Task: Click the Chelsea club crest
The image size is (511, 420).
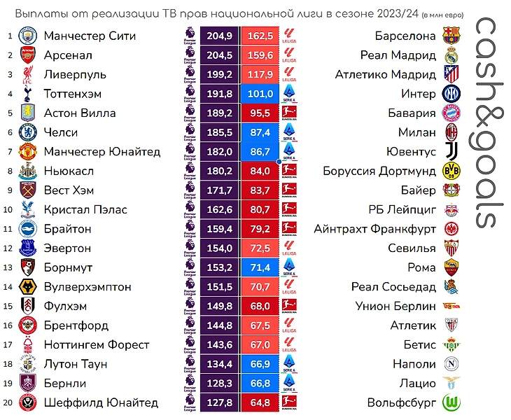Action: coord(27,132)
